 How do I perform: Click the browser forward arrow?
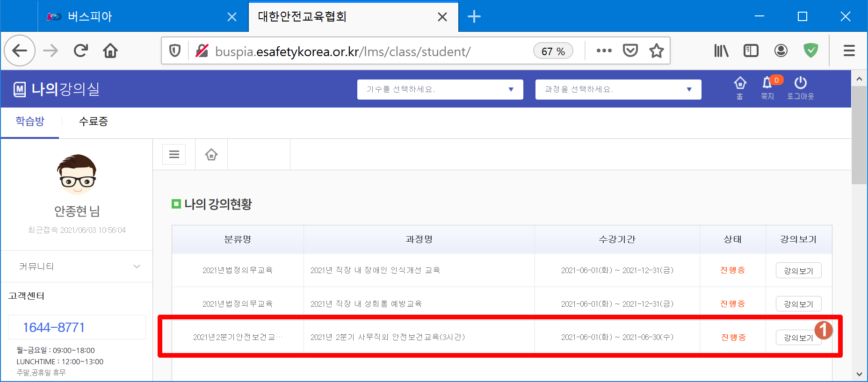[51, 50]
